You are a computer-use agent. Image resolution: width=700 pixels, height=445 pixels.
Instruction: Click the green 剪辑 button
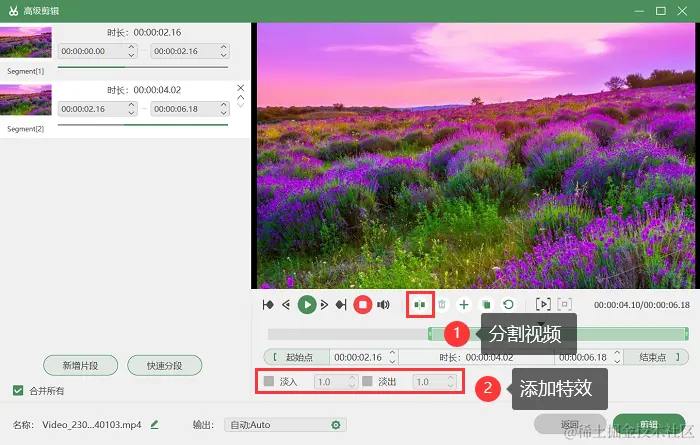tap(649, 424)
